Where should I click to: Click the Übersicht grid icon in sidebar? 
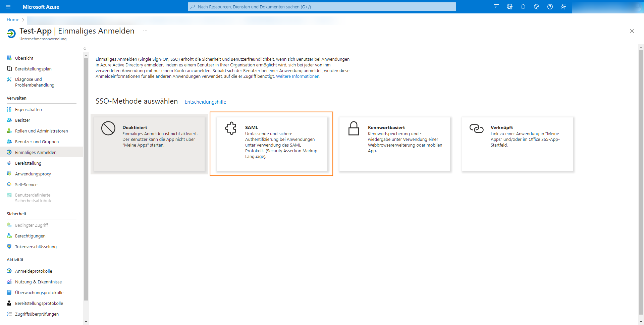point(9,58)
